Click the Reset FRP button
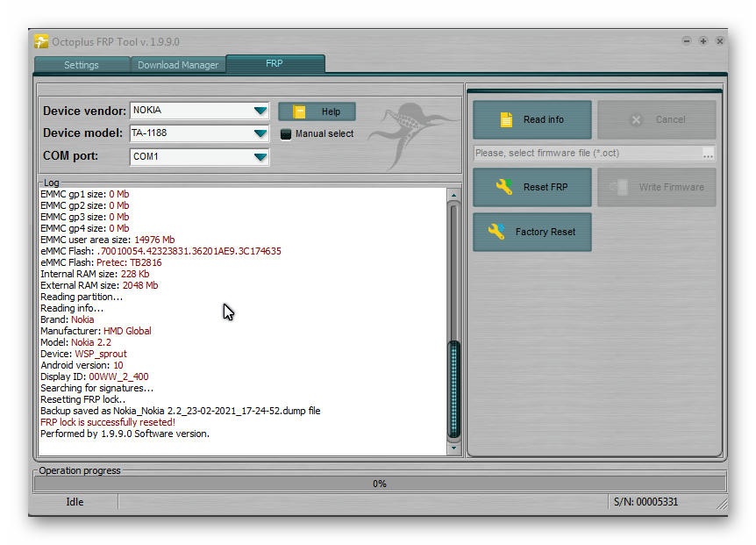Image resolution: width=756 pixels, height=545 pixels. [532, 187]
